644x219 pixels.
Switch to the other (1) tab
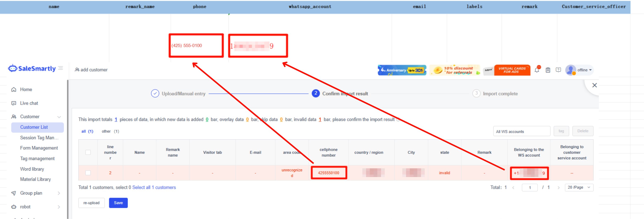(x=110, y=131)
